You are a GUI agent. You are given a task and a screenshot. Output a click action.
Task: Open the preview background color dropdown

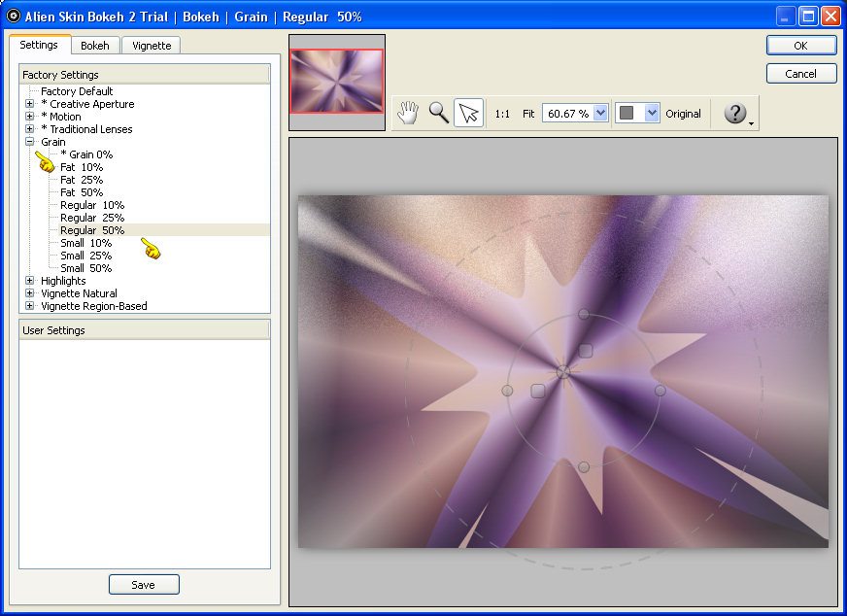coord(652,114)
